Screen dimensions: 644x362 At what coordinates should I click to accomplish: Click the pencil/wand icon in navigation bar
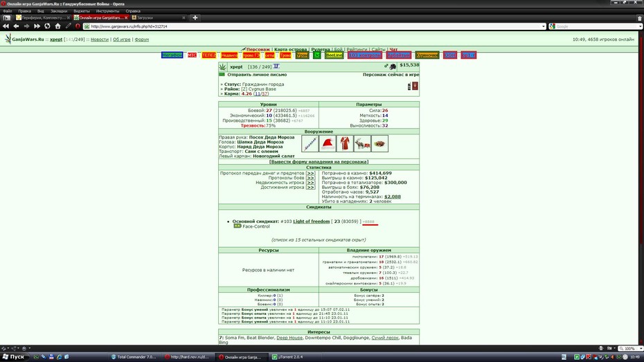(x=68, y=26)
